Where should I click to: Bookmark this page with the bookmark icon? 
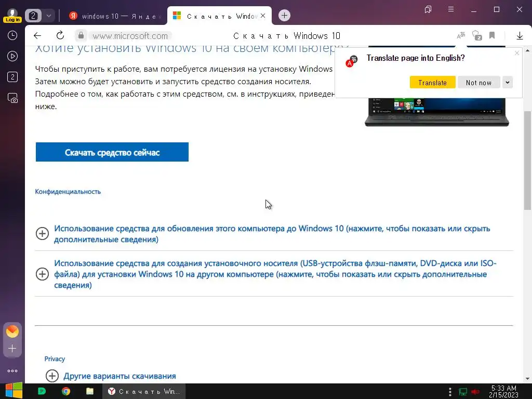492,35
